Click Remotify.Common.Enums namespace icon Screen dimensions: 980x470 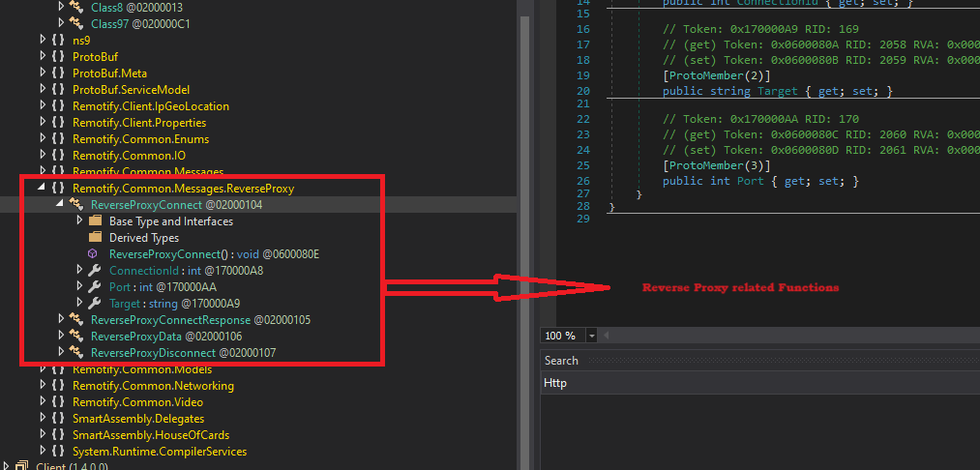coord(58,138)
